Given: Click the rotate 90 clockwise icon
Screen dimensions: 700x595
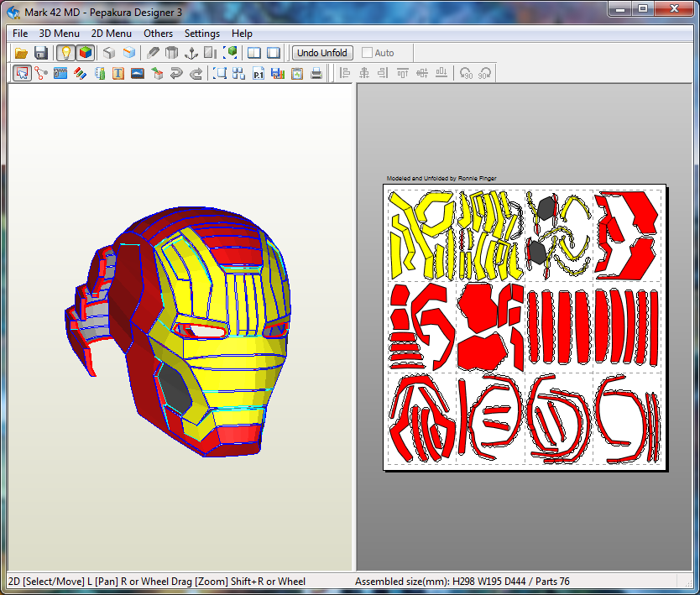Looking at the screenshot, I should pyautogui.click(x=485, y=73).
